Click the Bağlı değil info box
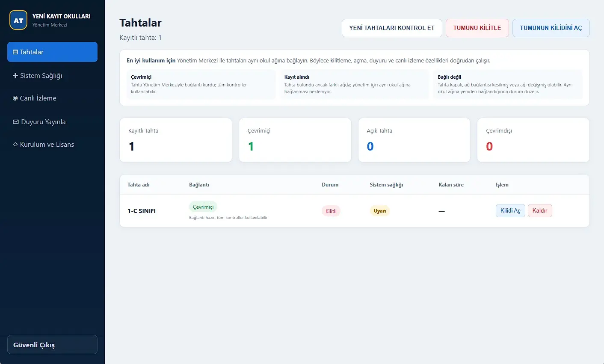This screenshot has width=604, height=364. (x=508, y=84)
